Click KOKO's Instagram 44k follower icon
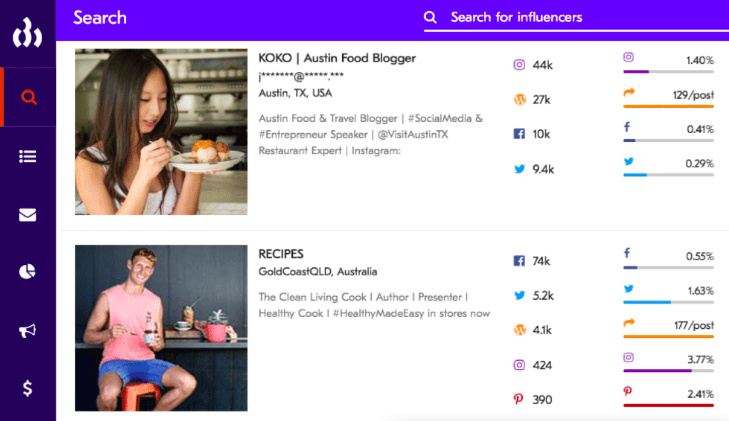 519,65
